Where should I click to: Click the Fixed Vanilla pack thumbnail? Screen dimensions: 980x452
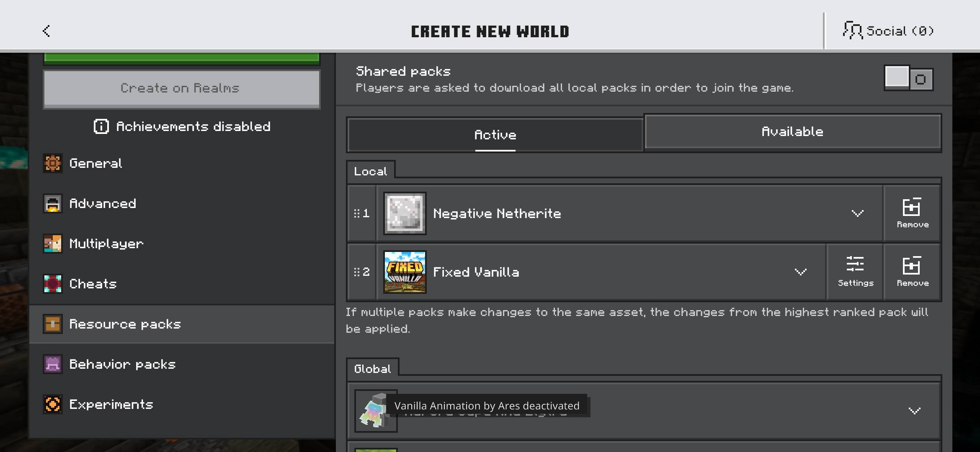(x=405, y=272)
